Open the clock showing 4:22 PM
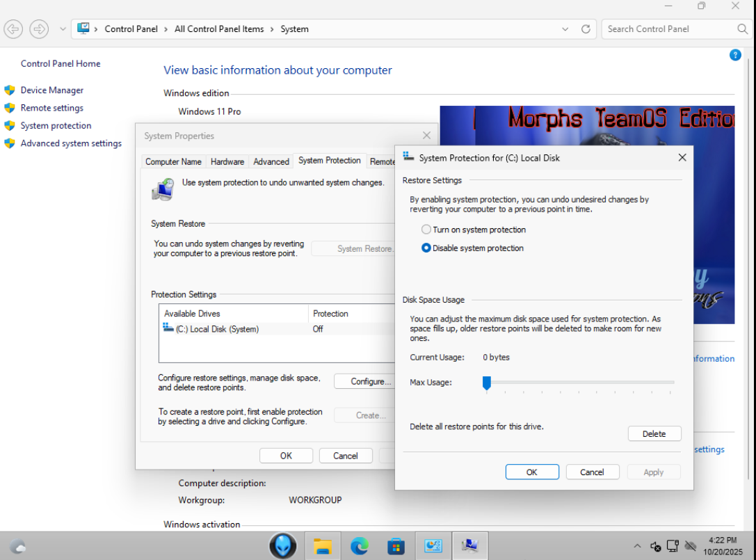 coord(723,546)
